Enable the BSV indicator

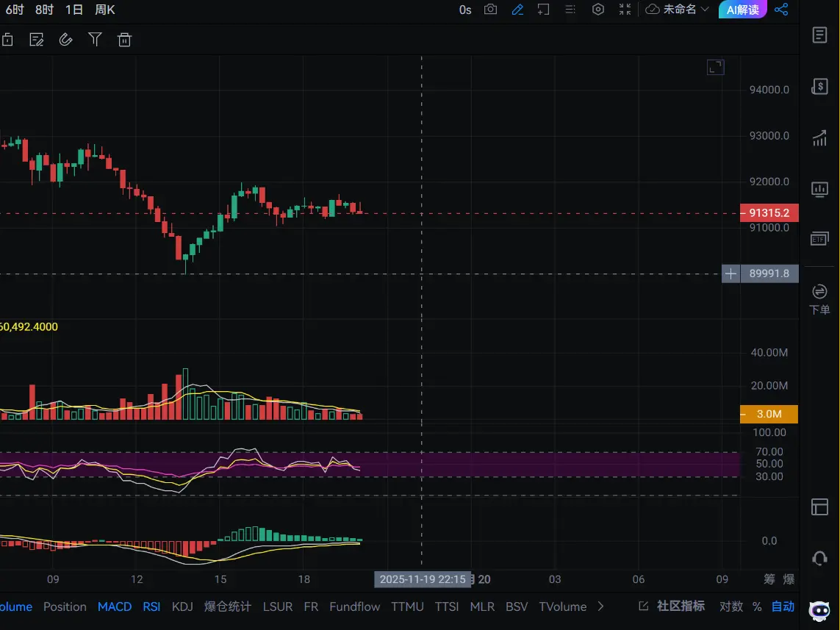click(x=517, y=606)
